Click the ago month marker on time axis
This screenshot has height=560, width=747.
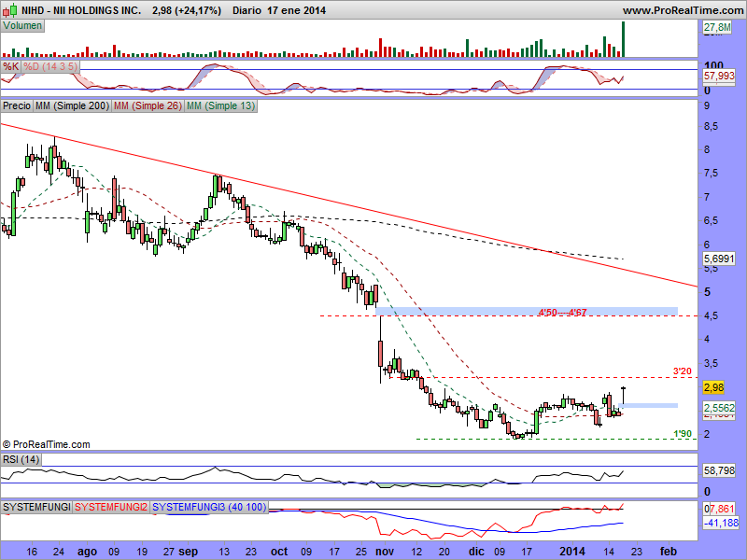[x=87, y=552]
